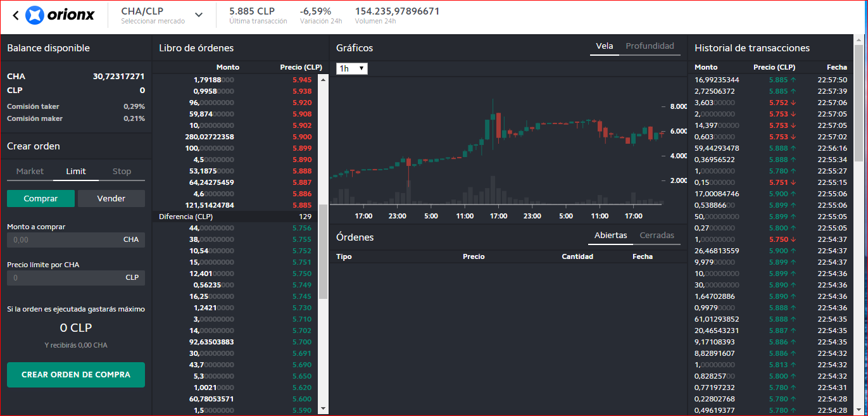Select the Limit order tab

76,172
